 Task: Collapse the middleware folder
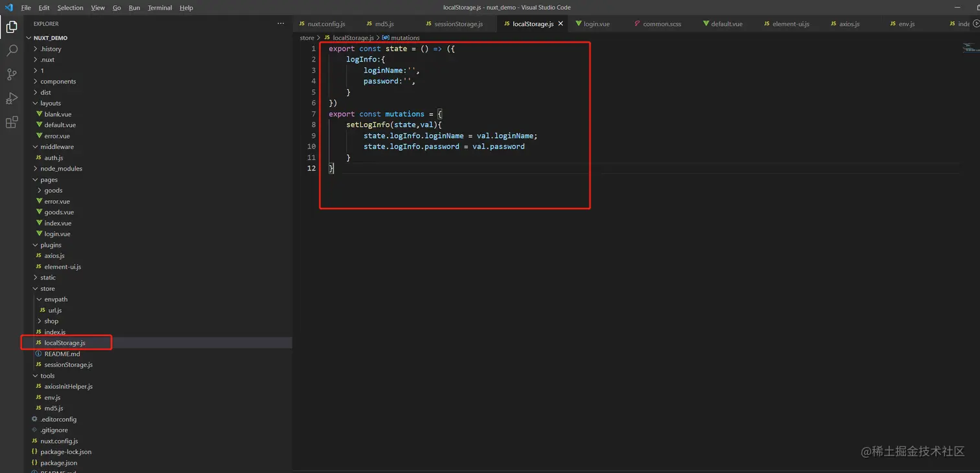click(57, 147)
